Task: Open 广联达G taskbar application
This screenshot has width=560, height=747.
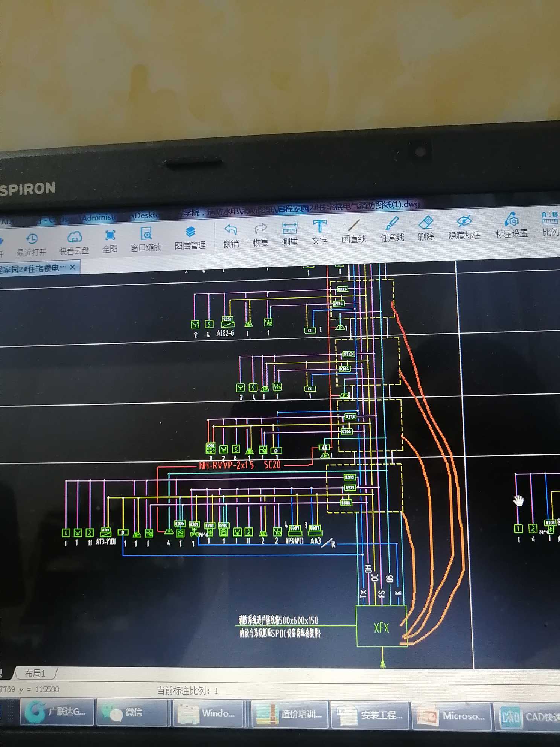Action: point(57,712)
